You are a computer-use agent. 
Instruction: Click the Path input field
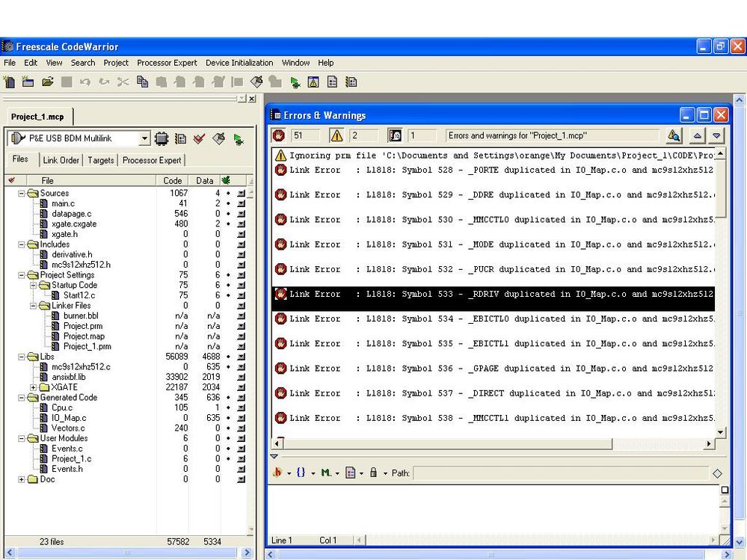pyautogui.click(x=560, y=473)
